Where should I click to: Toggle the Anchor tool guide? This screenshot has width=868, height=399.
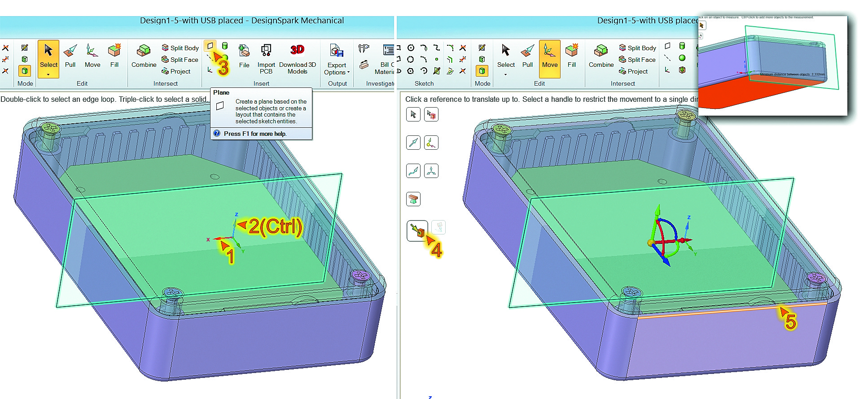(431, 143)
